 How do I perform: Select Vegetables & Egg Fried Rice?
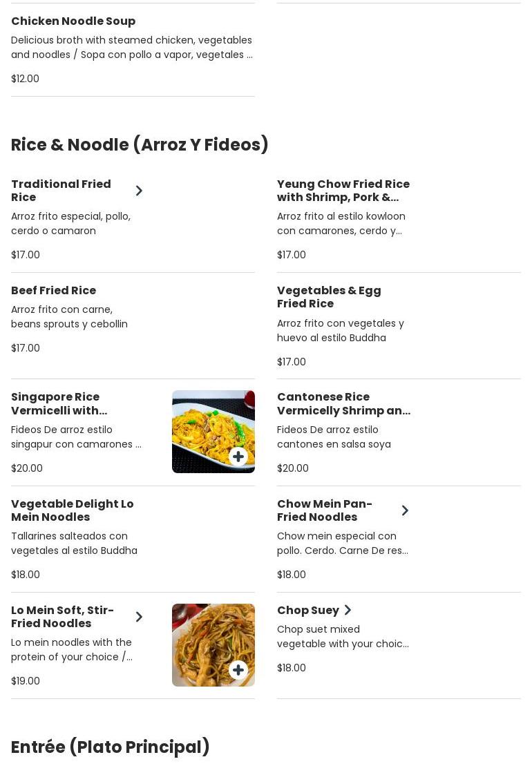click(x=329, y=297)
